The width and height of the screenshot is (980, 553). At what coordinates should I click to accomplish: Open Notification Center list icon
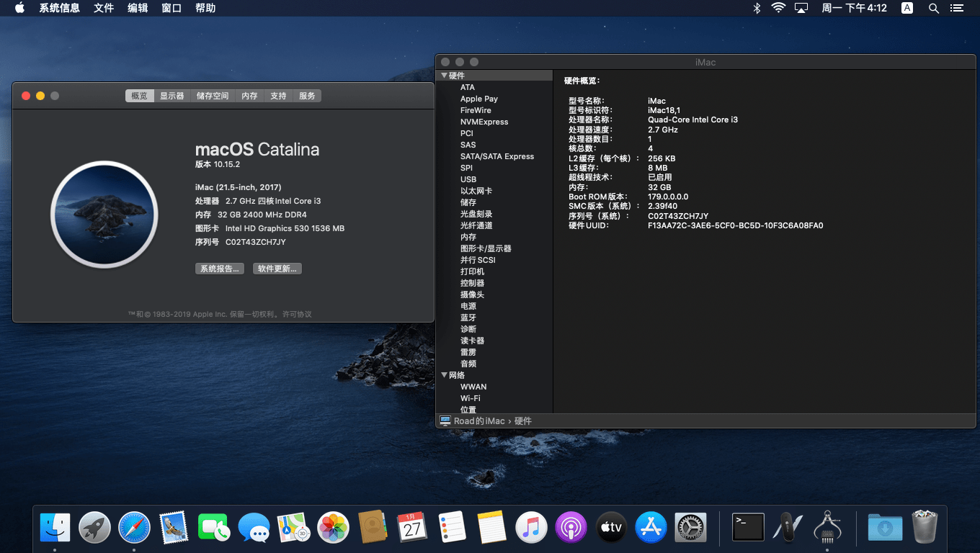957,8
